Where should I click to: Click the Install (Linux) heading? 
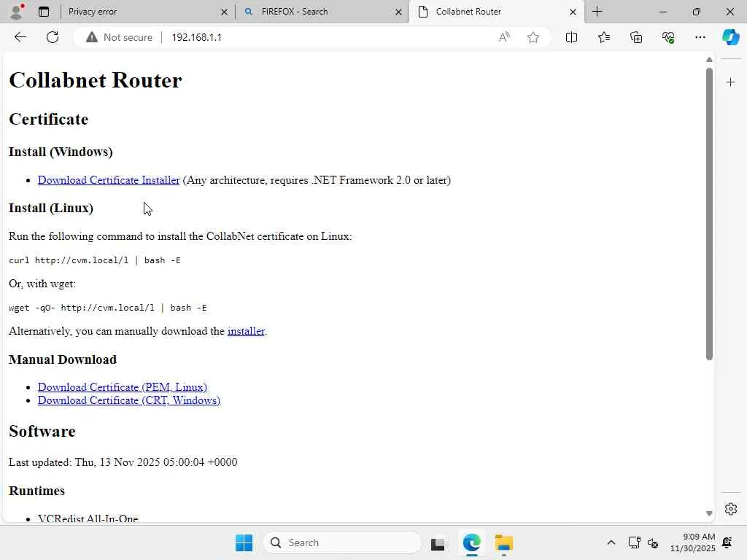pos(51,208)
